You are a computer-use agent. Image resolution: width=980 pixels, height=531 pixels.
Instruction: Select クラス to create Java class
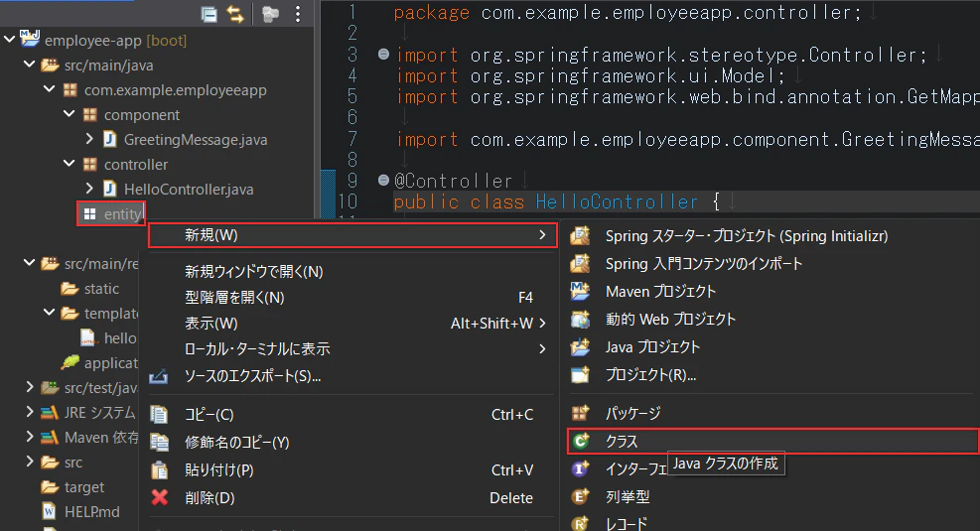[772, 441]
